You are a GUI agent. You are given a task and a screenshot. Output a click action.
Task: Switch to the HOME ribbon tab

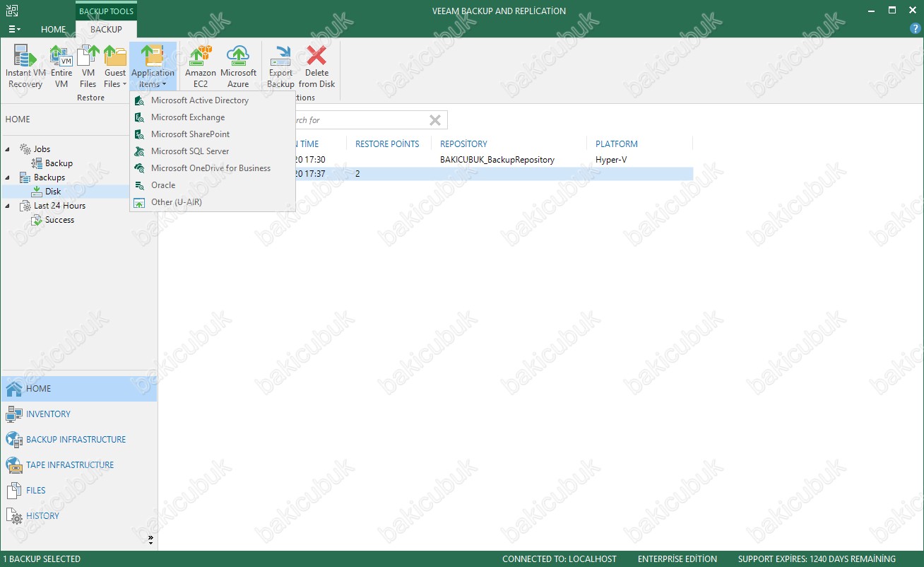pyautogui.click(x=53, y=30)
